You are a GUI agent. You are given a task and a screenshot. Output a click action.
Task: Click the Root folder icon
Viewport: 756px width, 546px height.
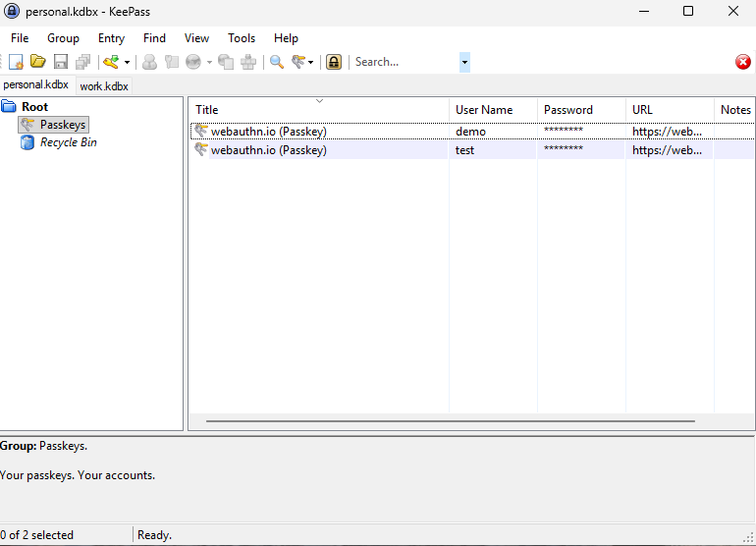click(9, 106)
